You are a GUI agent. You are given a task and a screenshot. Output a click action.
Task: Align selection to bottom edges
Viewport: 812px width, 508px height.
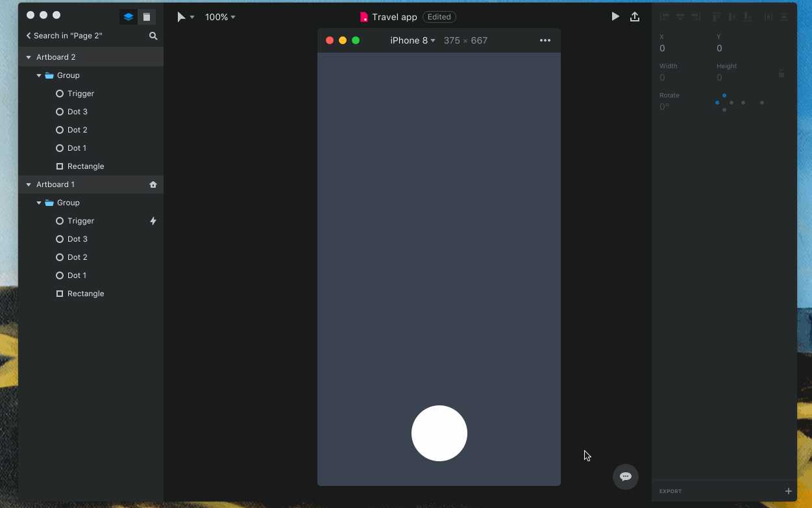(748, 17)
